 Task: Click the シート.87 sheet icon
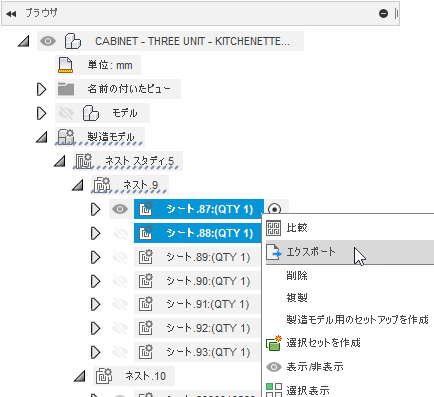145,209
